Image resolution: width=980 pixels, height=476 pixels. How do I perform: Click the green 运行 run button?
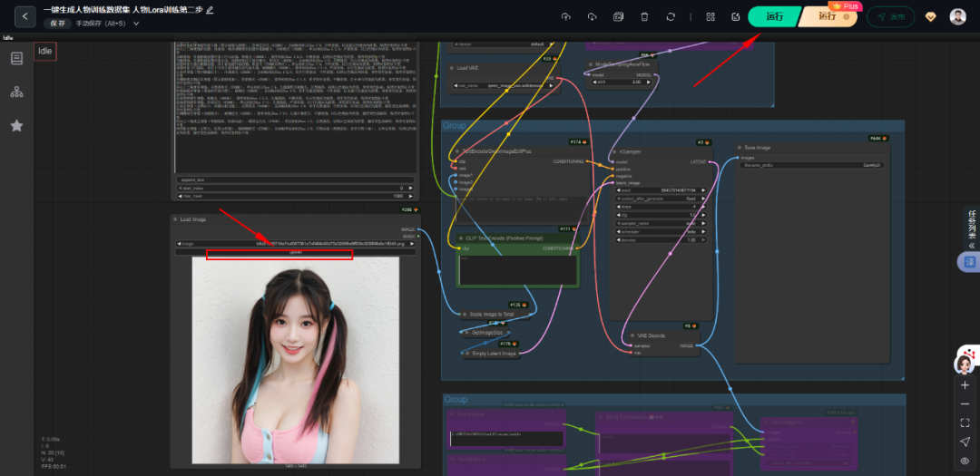pyautogui.click(x=774, y=17)
